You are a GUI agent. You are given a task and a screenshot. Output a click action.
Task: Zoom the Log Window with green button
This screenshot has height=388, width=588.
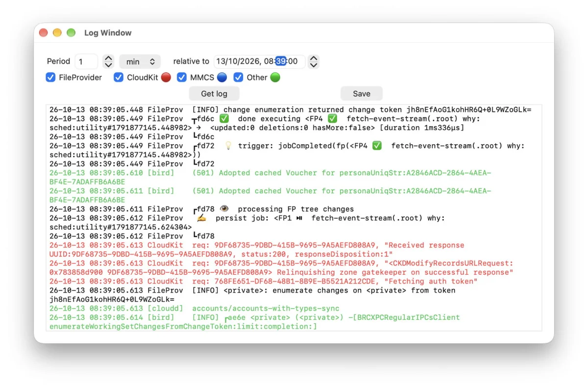coord(71,33)
